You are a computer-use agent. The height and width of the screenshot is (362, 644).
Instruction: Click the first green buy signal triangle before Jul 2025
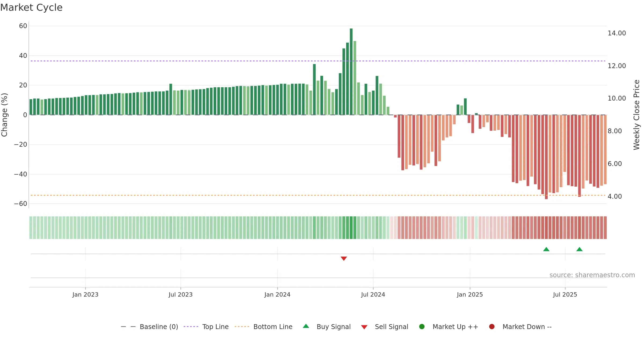546,249
